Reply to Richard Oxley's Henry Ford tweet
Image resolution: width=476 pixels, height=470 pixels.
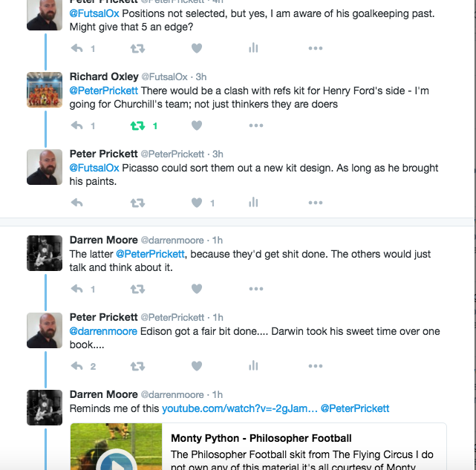[x=76, y=125]
